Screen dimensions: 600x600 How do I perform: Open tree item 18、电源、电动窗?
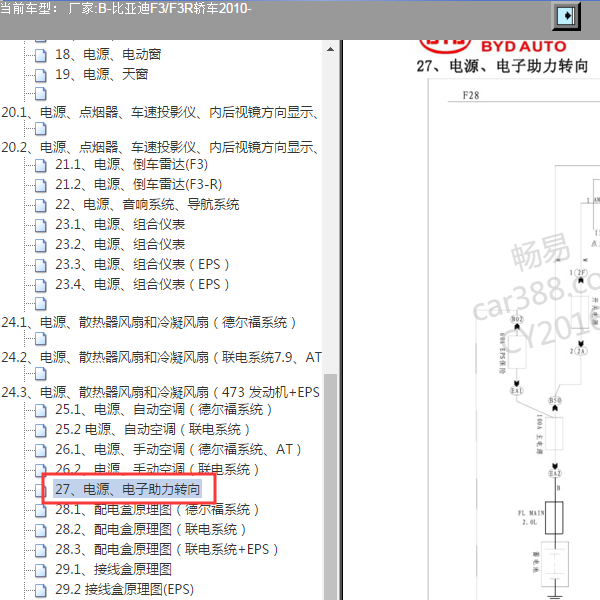(108, 54)
